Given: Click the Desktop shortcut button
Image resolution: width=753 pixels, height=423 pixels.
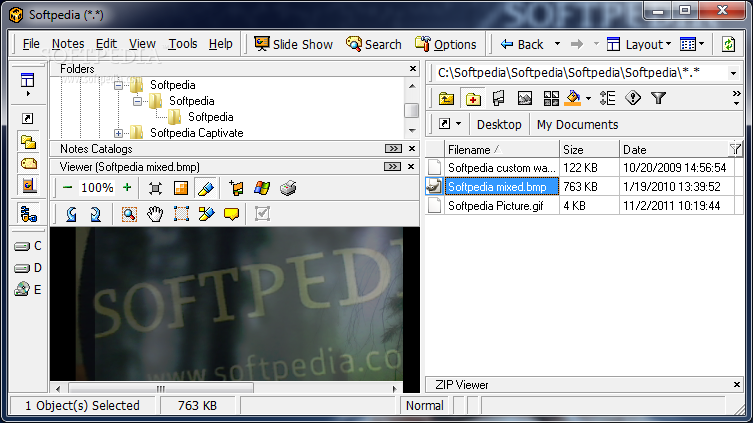Looking at the screenshot, I should pyautogui.click(x=499, y=124).
